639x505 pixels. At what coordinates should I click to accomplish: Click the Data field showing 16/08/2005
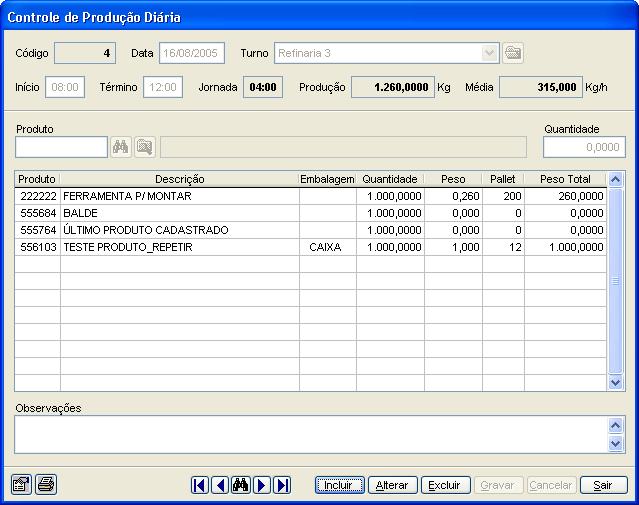(192, 53)
